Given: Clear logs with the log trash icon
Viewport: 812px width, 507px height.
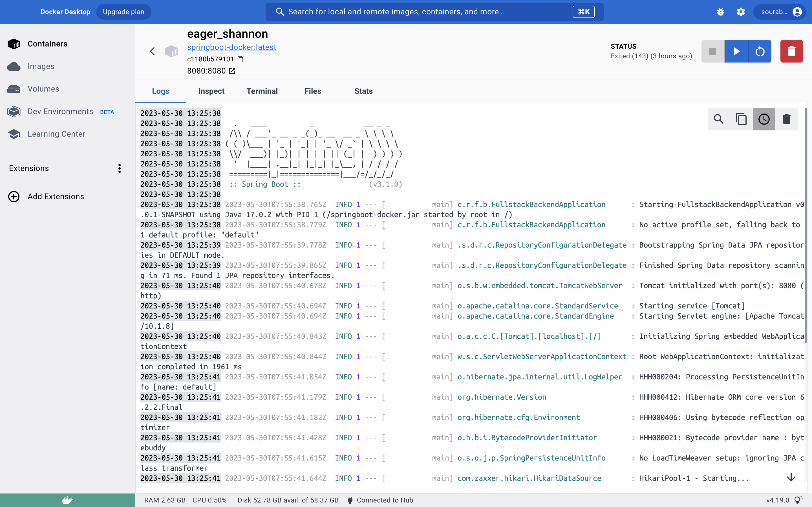Looking at the screenshot, I should (x=787, y=119).
